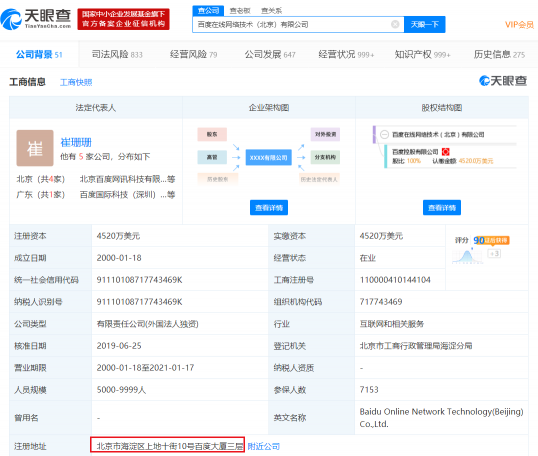Switch to 公司发展 tab

[270, 54]
